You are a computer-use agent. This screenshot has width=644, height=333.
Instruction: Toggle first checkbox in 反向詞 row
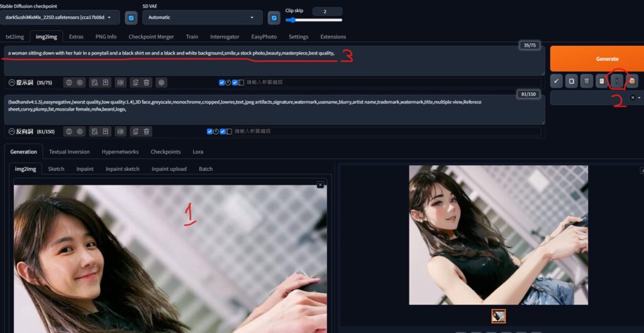point(210,131)
